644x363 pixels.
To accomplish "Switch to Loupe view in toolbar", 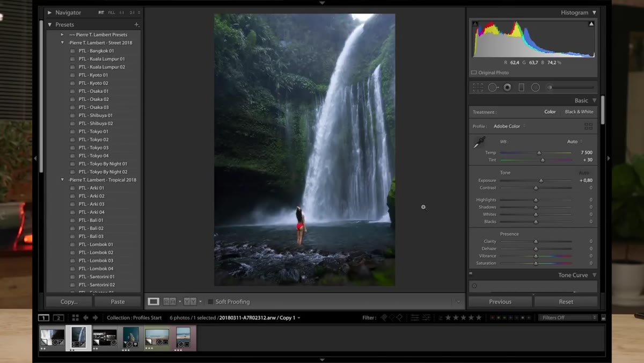I will [153, 302].
